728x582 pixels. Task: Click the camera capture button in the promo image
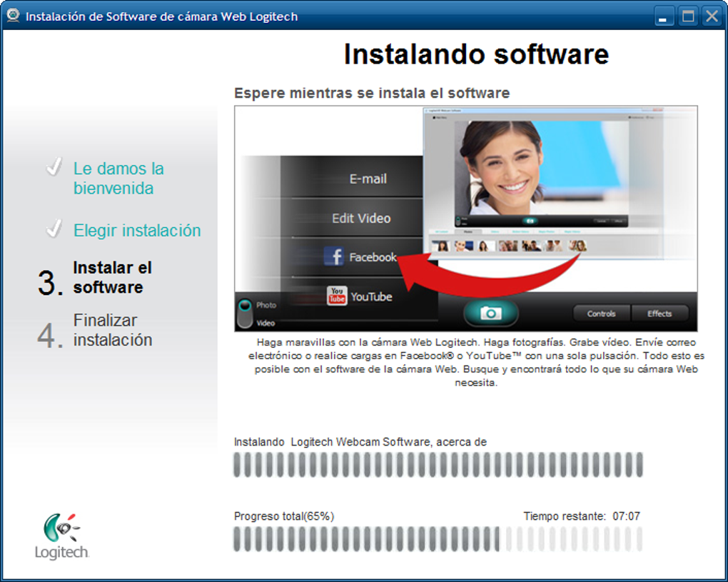click(x=491, y=313)
